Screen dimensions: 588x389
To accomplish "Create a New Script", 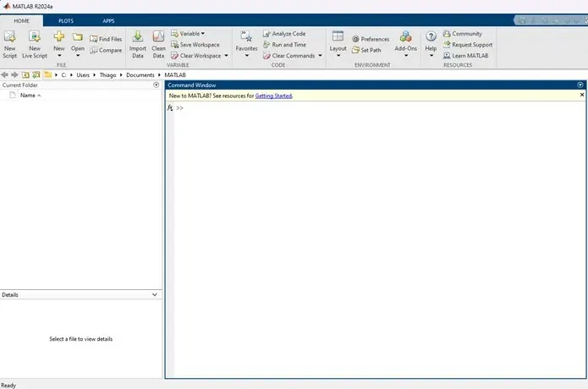I will [10, 45].
